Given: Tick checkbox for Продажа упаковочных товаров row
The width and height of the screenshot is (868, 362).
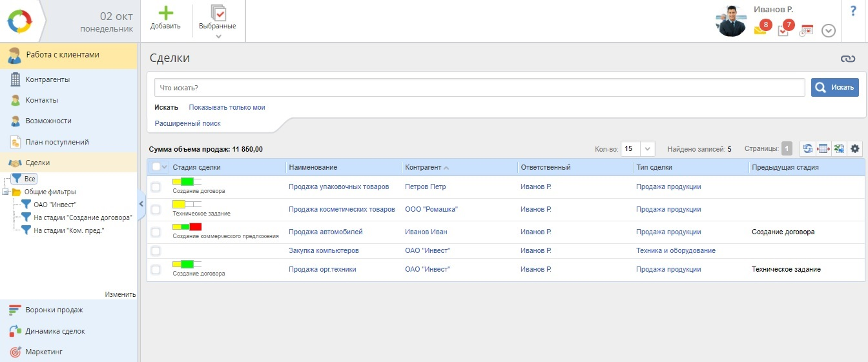Looking at the screenshot, I should [x=156, y=187].
